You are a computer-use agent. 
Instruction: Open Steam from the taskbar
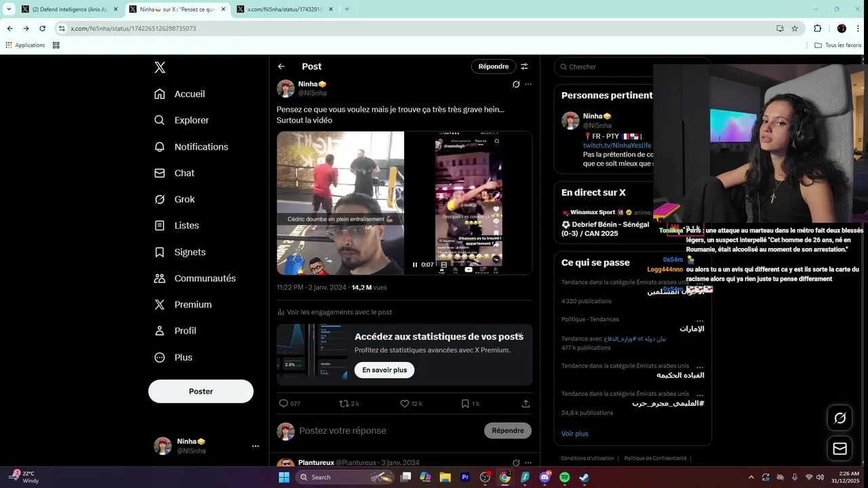pyautogui.click(x=584, y=477)
